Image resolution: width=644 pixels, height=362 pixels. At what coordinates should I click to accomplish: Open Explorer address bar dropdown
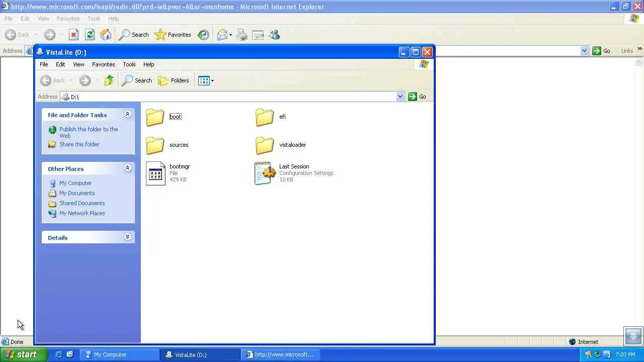click(400, 97)
